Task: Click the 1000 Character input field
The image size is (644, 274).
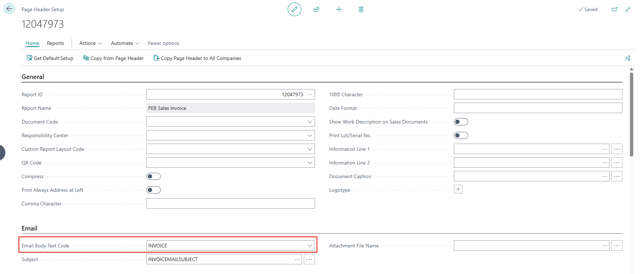Action: tap(538, 94)
